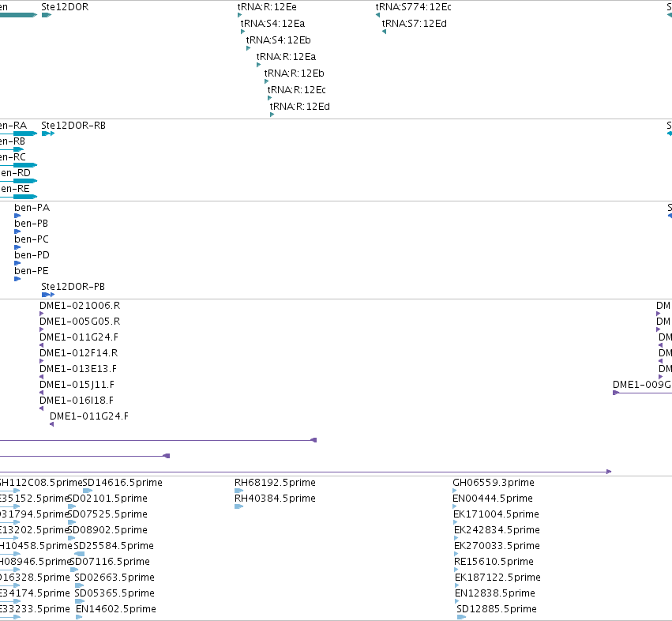672x621 pixels.
Task: Select the DME1-021O06.R clone label
Action: (x=80, y=306)
